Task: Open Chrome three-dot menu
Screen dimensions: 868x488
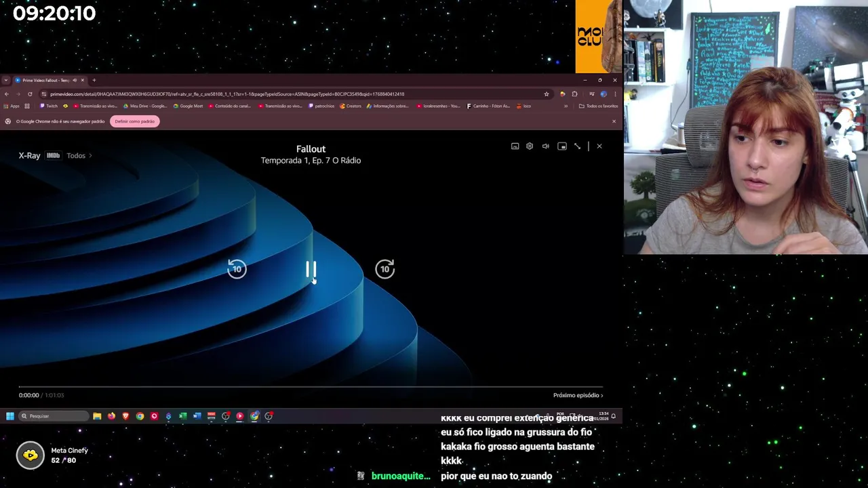Action: 614,94
